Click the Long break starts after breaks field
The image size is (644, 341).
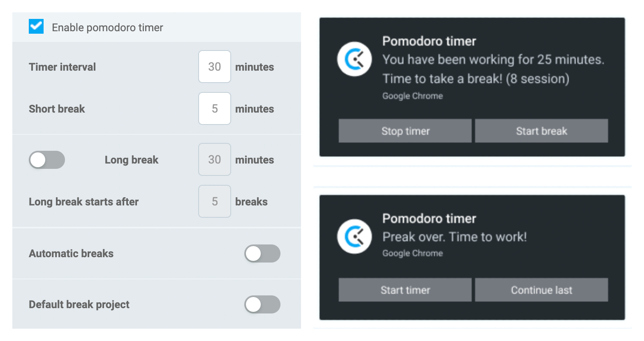[214, 201]
